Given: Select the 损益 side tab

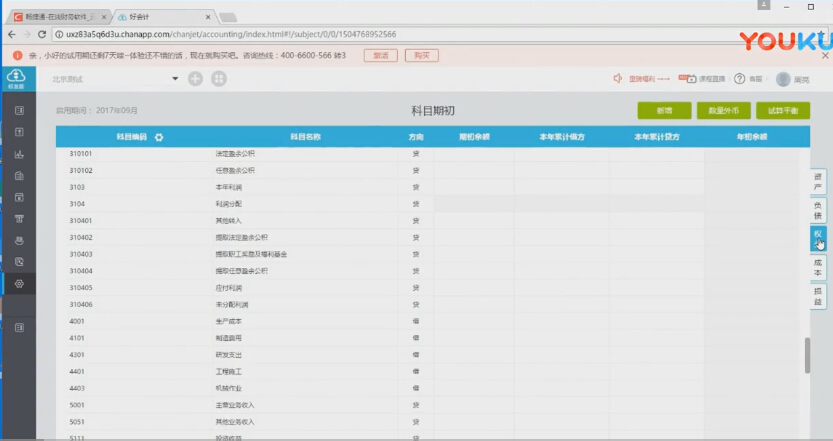Looking at the screenshot, I should pos(818,295).
